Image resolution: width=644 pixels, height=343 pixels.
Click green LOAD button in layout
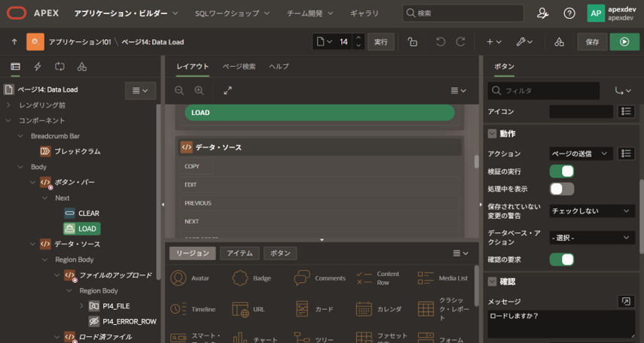pyautogui.click(x=319, y=112)
